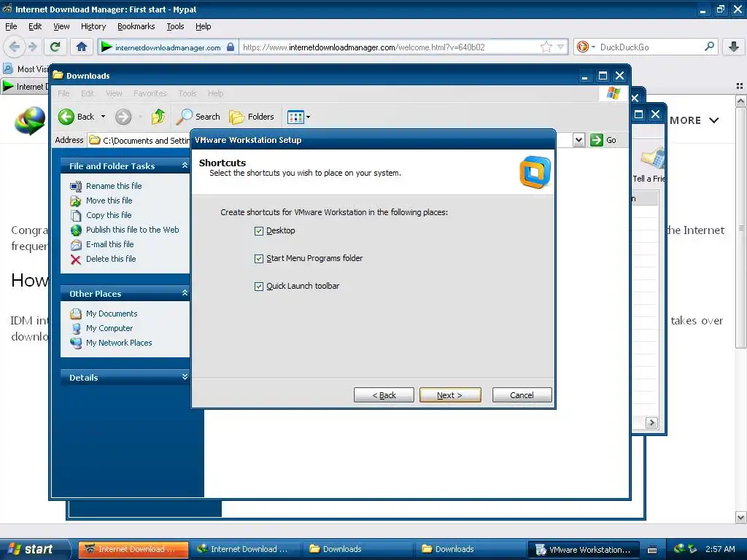747x560 pixels.
Task: Check the Desktop shortcut checkbox
Action: [259, 231]
